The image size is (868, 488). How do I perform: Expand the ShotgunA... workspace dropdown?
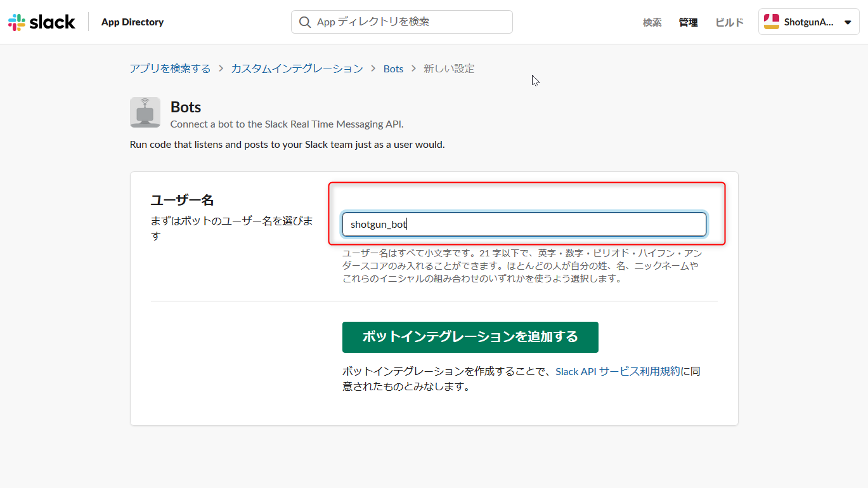(x=809, y=22)
